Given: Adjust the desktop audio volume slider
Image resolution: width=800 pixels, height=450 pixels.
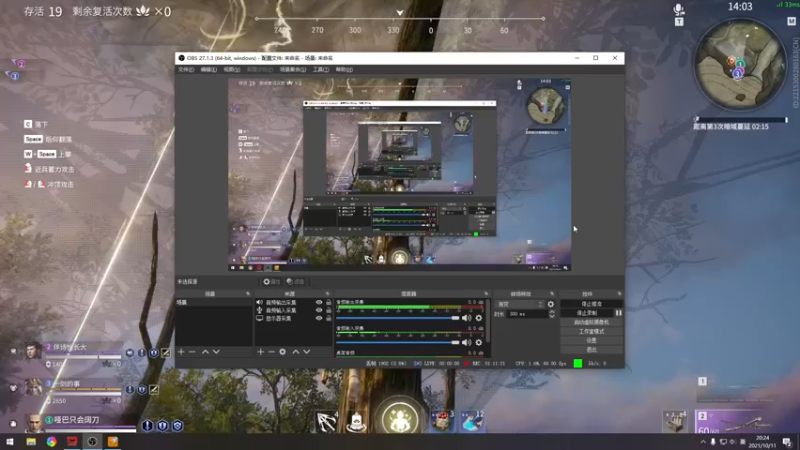Looking at the screenshot, I should point(398,318).
